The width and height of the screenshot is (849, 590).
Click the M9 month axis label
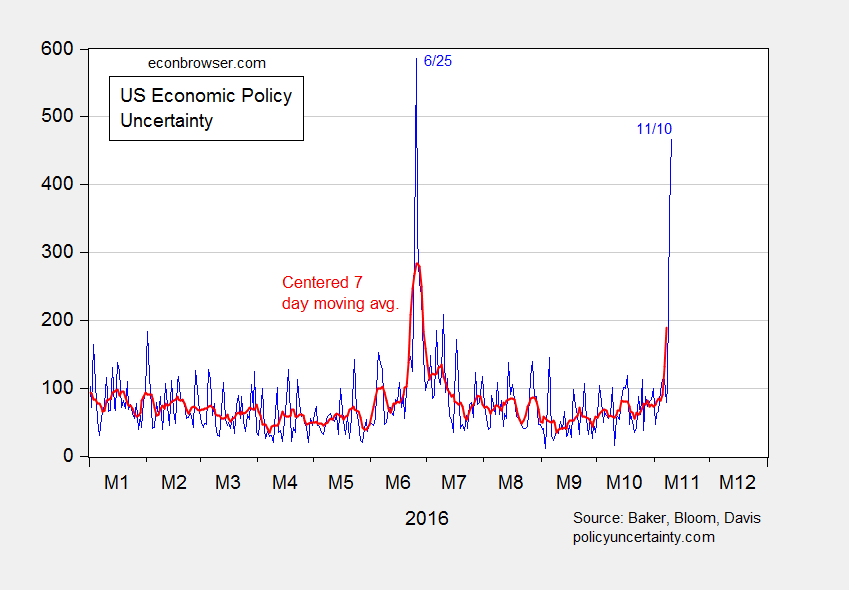pyautogui.click(x=569, y=482)
